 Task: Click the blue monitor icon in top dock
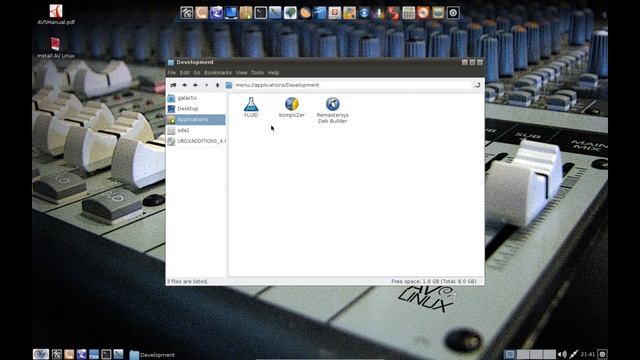[x=231, y=13]
